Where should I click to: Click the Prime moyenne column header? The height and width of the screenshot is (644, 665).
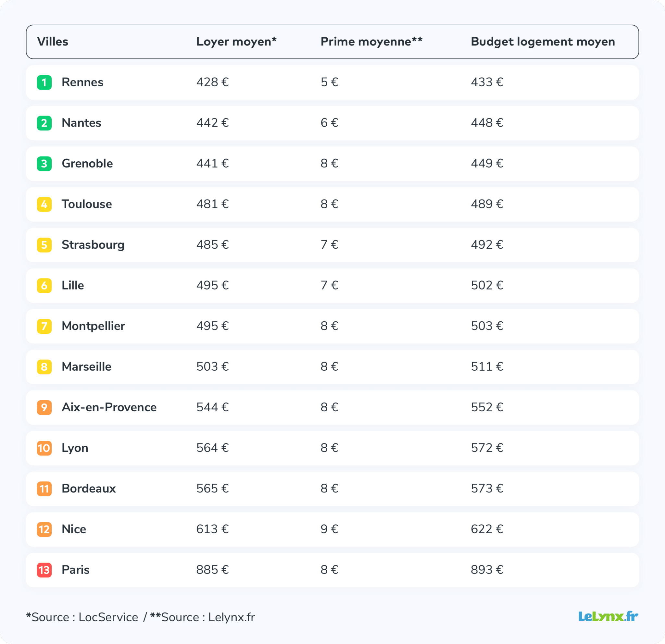371,42
